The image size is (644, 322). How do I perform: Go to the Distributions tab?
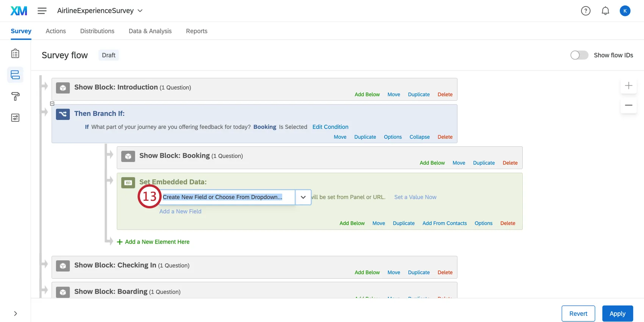tap(97, 31)
